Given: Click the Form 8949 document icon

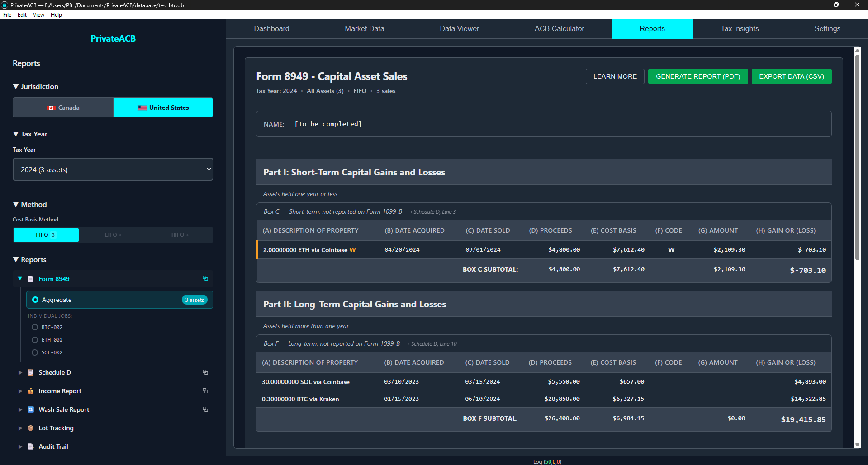Looking at the screenshot, I should [30, 279].
